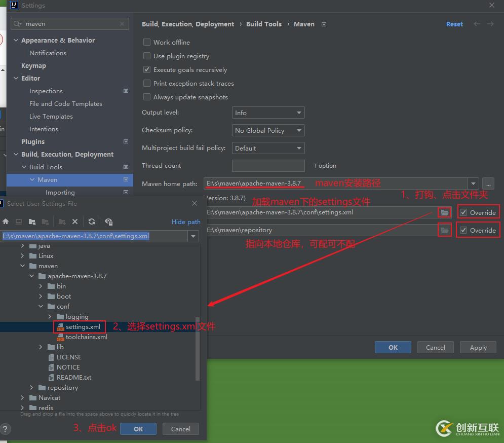Expand the logging folder
The image size is (504, 443).
pos(50,317)
